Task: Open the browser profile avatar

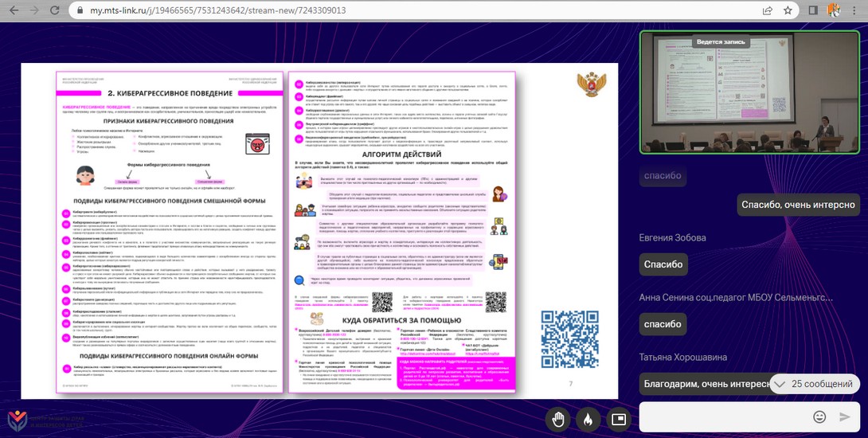Action: point(834,11)
